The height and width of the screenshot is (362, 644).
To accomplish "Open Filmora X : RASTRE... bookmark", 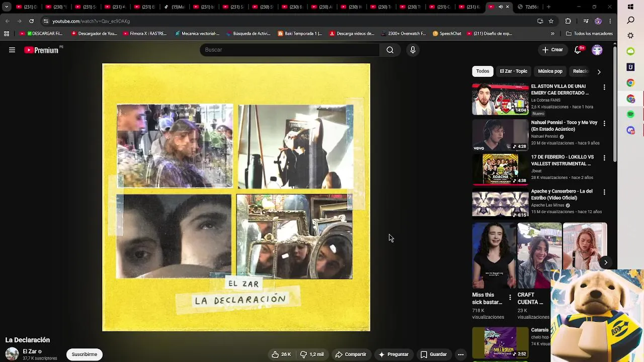I will pyautogui.click(x=145, y=34).
